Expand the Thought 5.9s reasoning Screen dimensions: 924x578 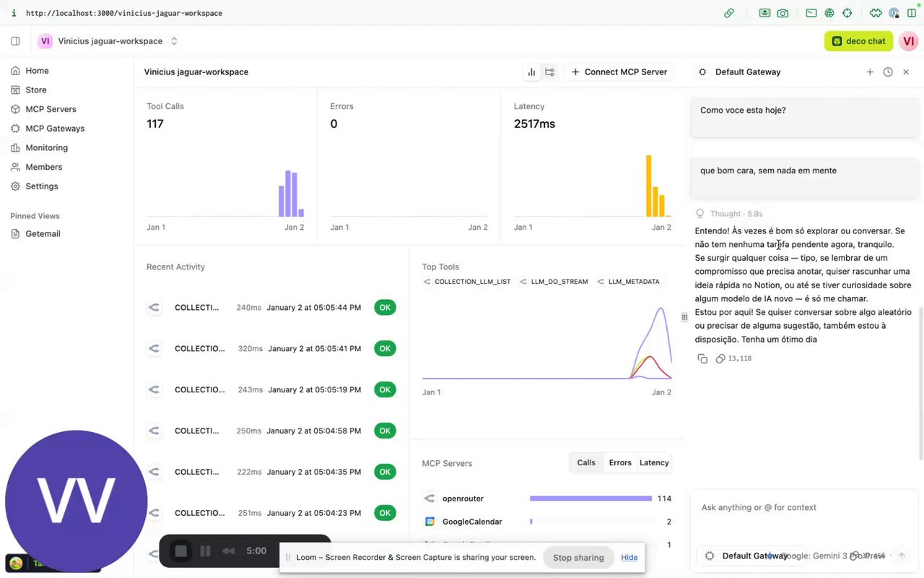coord(729,214)
